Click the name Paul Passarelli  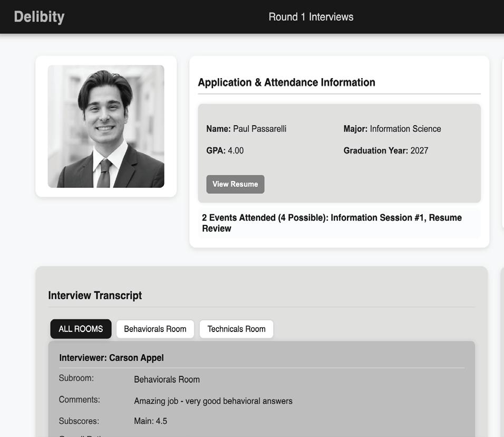[x=259, y=129]
